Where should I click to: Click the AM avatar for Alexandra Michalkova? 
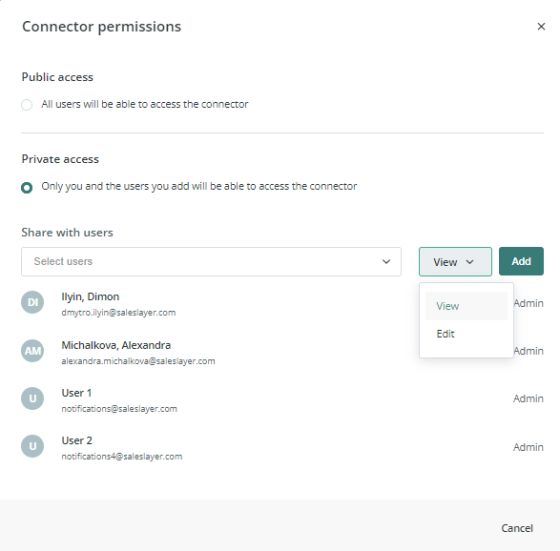coord(32,351)
